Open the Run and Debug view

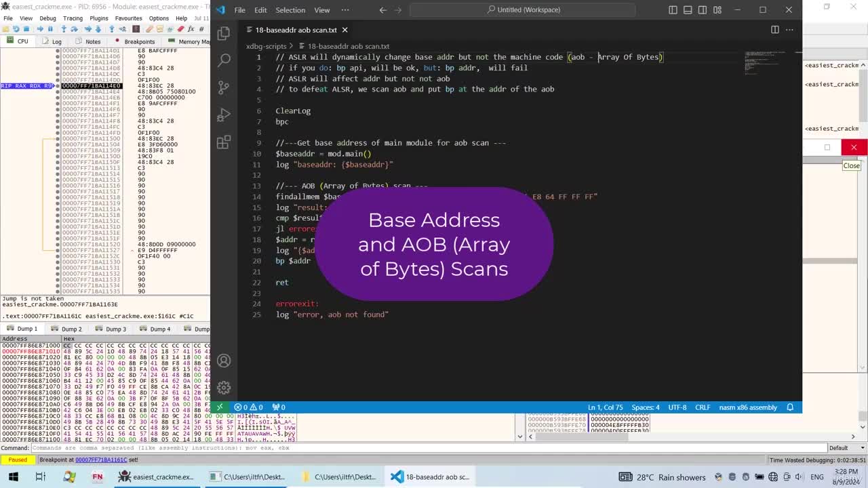pos(224,115)
